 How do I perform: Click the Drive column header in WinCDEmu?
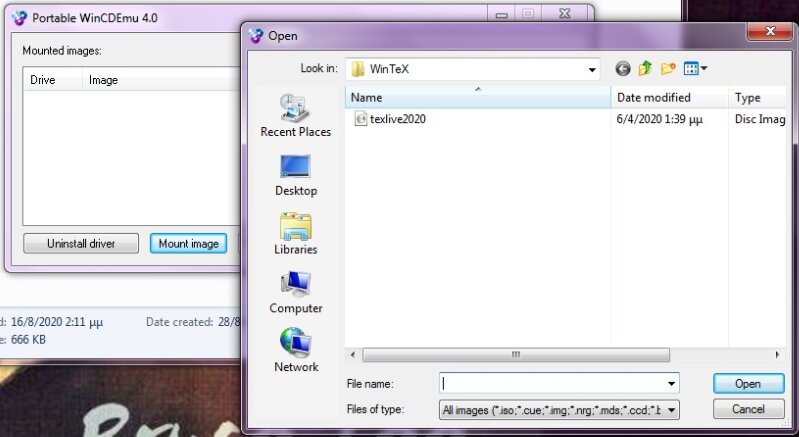click(52, 80)
